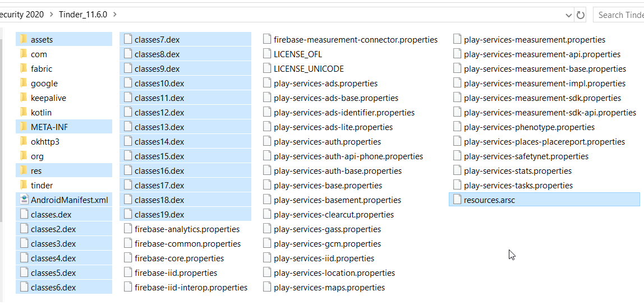Click inside the search box
This screenshot has width=644, height=305.
(619, 15)
